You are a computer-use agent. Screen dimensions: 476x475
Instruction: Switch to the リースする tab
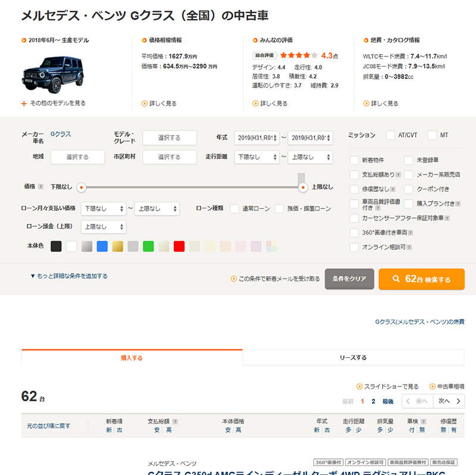[353, 358]
